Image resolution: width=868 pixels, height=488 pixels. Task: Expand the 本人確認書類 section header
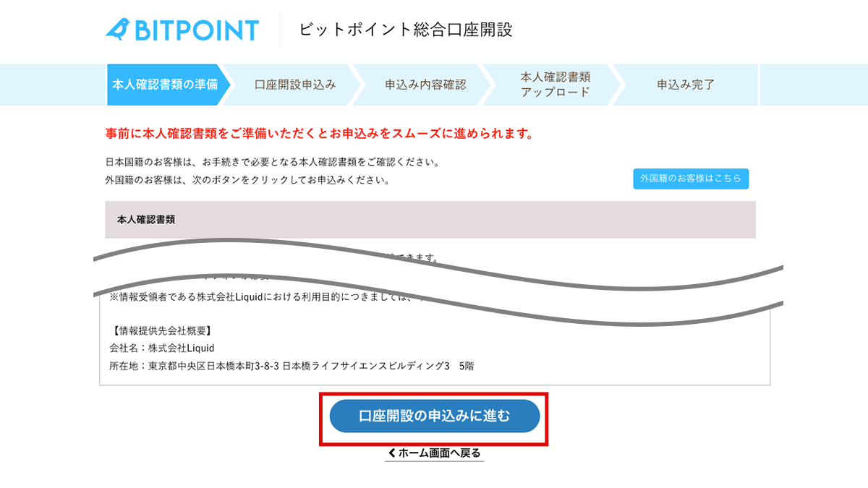(x=430, y=220)
